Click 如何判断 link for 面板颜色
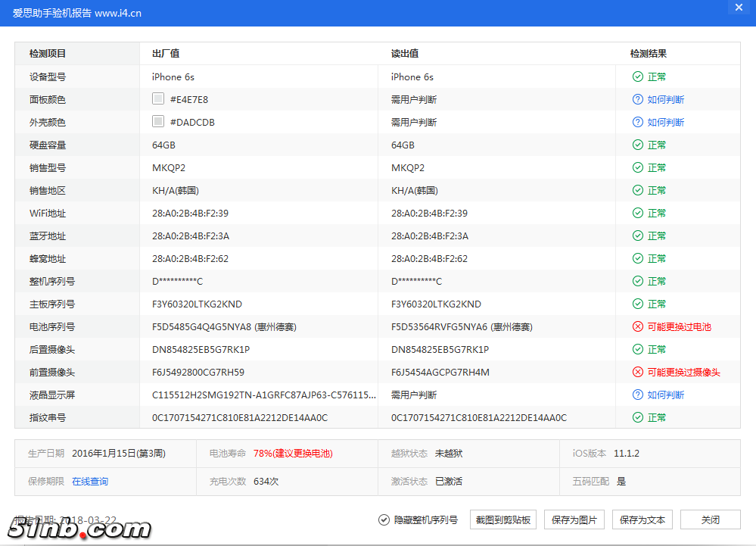This screenshot has width=756, height=546. [x=666, y=99]
